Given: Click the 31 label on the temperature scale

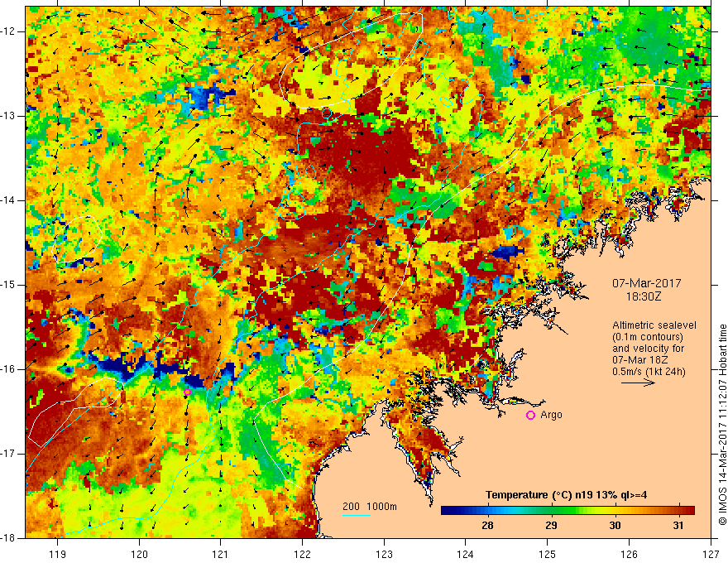Looking at the screenshot, I should [x=678, y=526].
